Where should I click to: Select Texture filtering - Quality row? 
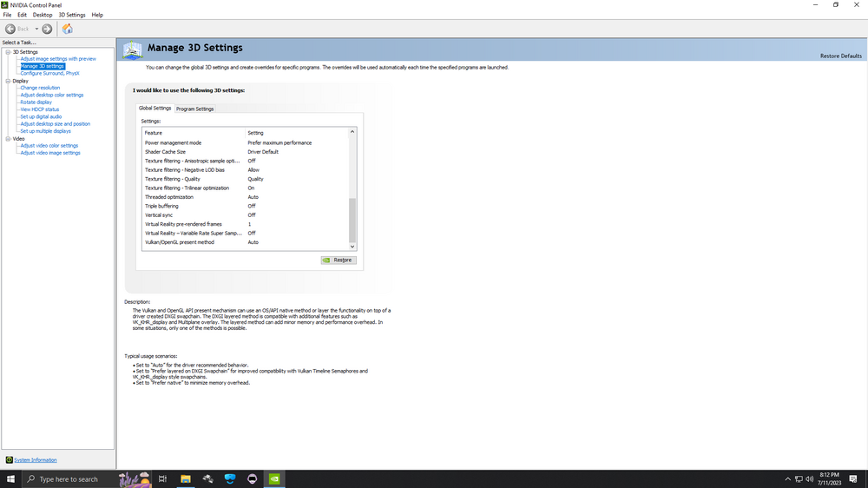point(246,179)
